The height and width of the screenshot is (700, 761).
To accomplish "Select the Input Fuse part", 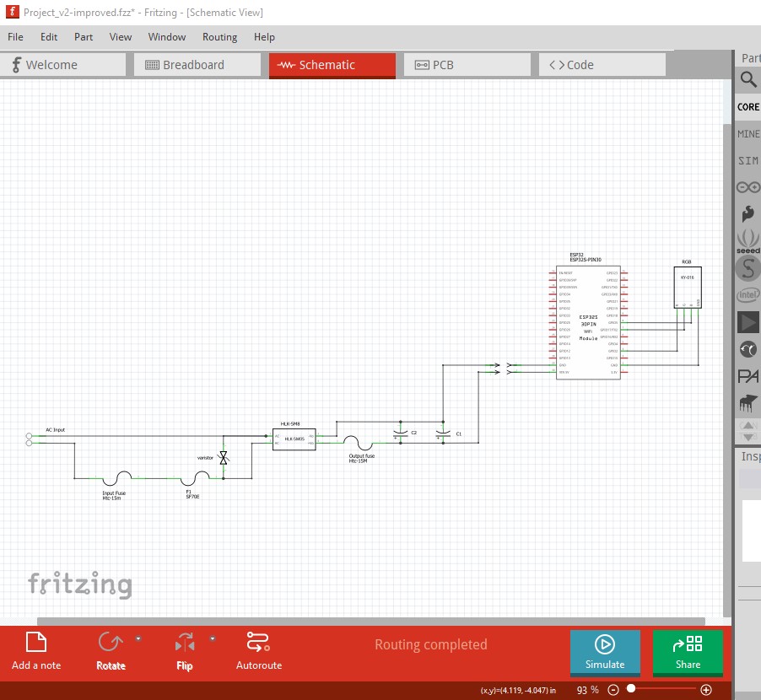I will [117, 478].
